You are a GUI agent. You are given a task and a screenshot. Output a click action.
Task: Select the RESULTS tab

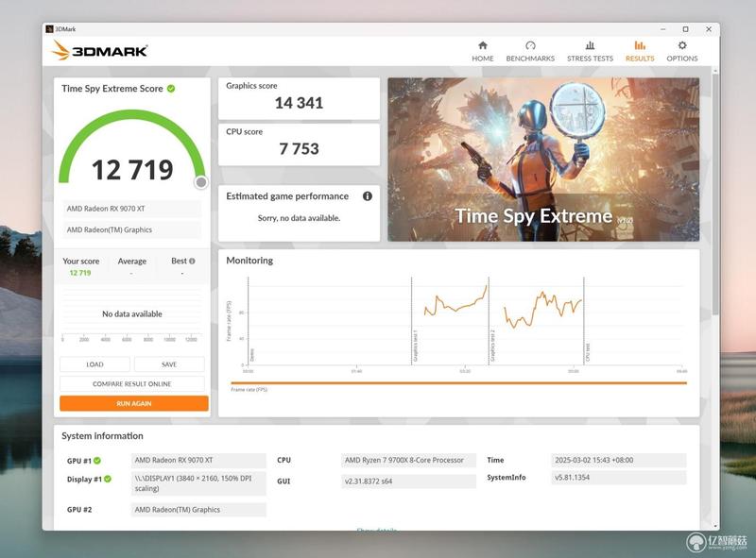(640, 51)
